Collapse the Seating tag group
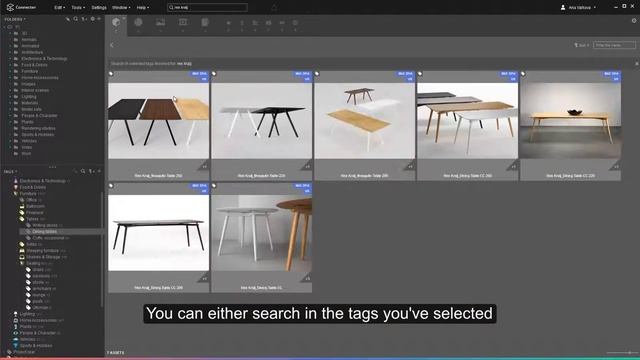The width and height of the screenshot is (640, 360). [x=22, y=263]
